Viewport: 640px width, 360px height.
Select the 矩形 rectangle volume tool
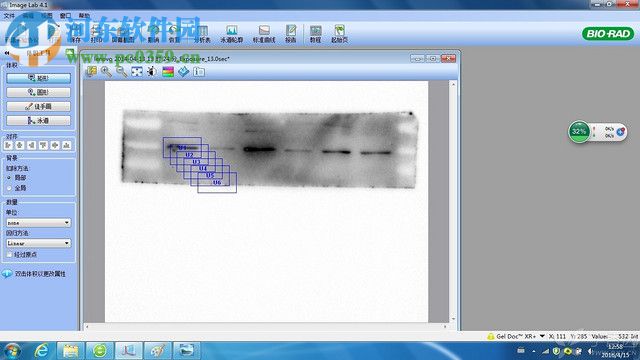click(38, 78)
